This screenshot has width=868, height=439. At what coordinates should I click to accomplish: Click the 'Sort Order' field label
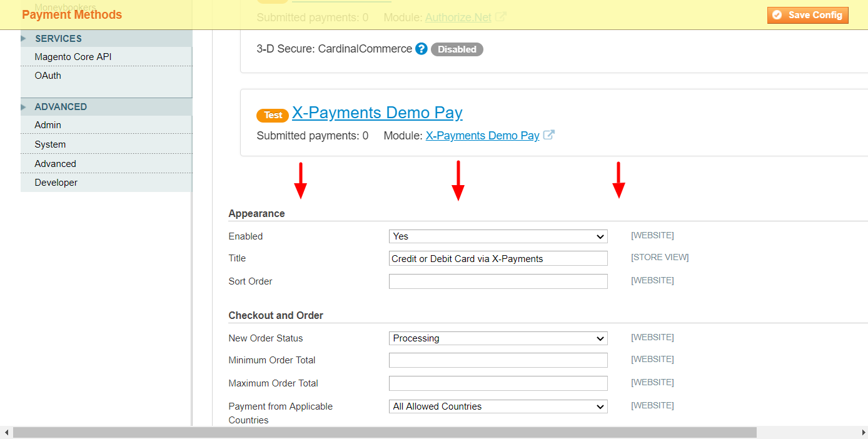click(x=250, y=281)
